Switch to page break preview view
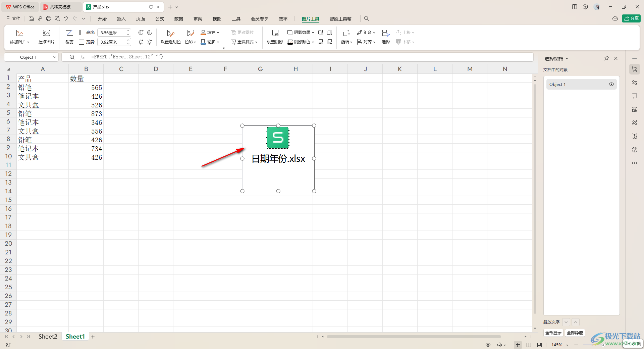Viewport: 644px width, 349px height. (529, 345)
